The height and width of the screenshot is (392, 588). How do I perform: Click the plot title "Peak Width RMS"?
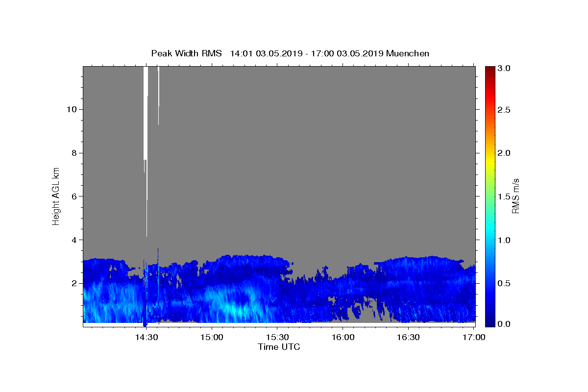pos(186,53)
